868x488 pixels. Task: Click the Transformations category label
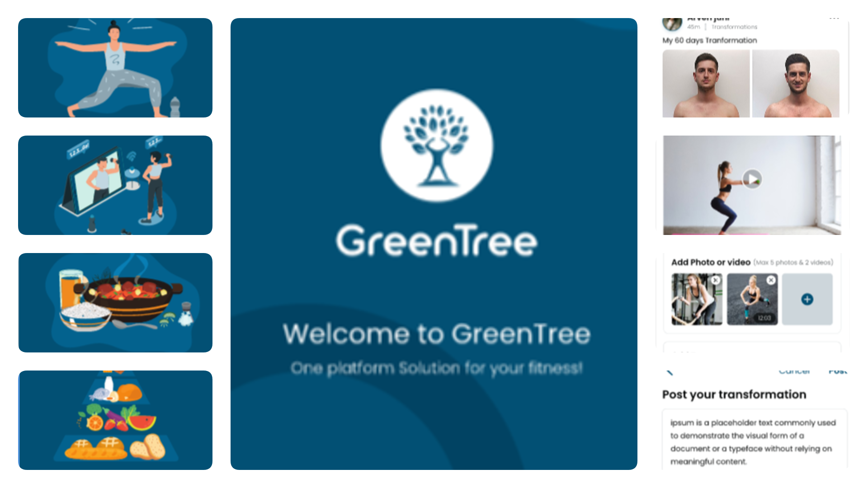(734, 27)
